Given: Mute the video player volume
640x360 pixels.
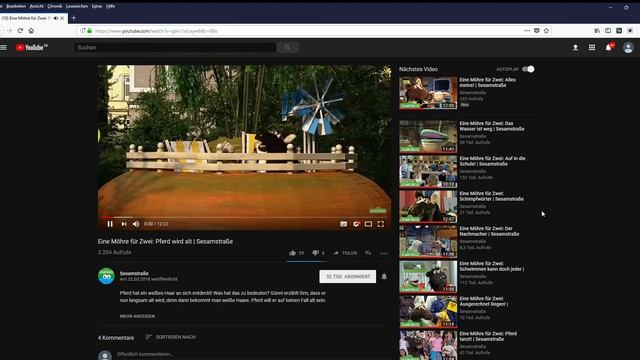Looking at the screenshot, I should click(x=136, y=224).
